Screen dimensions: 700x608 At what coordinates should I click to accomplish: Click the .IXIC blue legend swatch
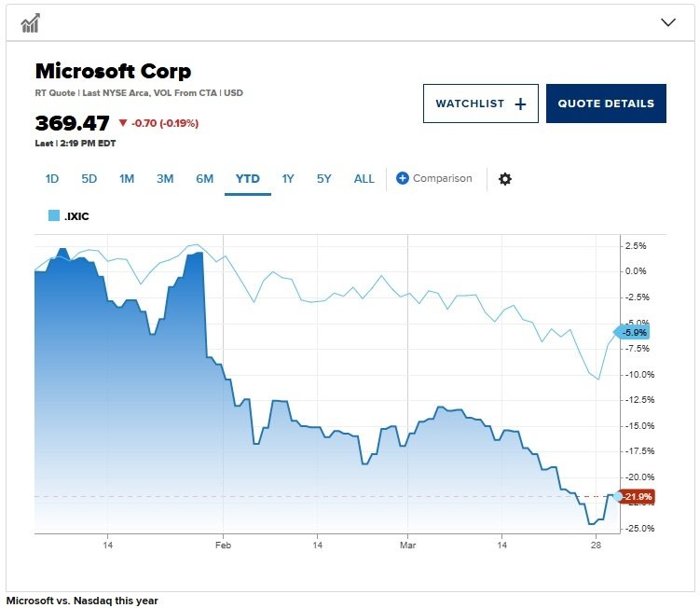[x=54, y=216]
